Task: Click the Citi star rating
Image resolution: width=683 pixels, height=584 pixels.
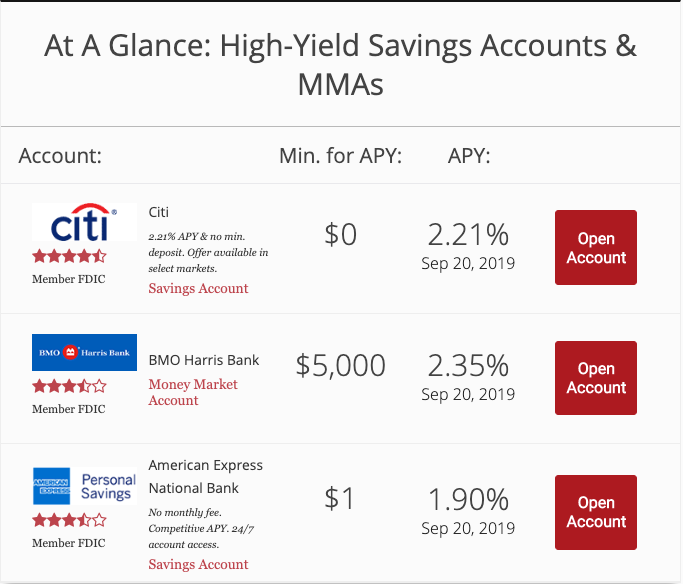Action: click(x=69, y=256)
